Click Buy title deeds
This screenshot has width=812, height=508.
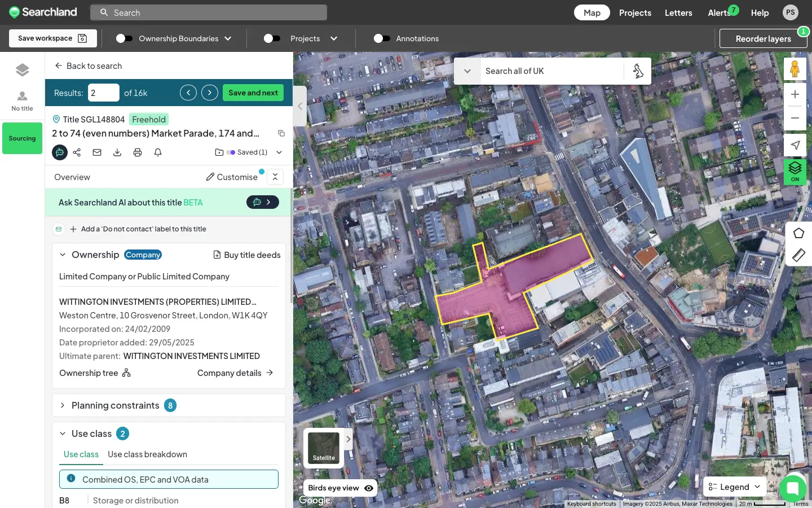pos(246,255)
